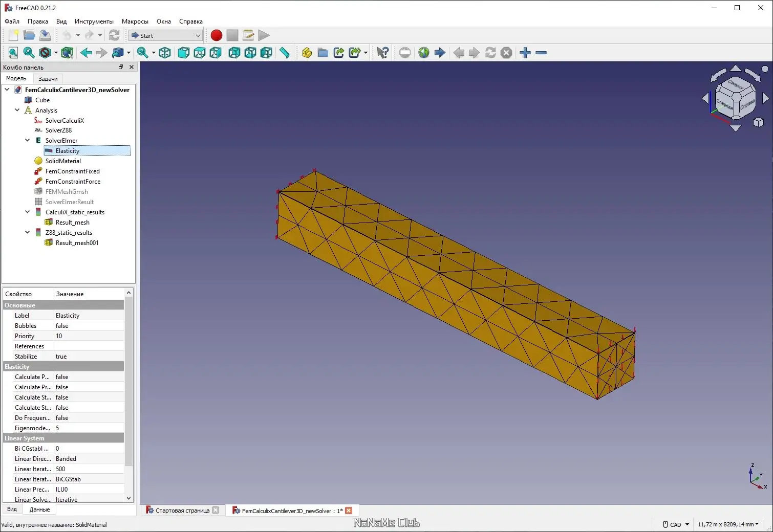Viewport: 773px width, 532px height.
Task: Switch to the Вид property tab
Action: click(12, 509)
